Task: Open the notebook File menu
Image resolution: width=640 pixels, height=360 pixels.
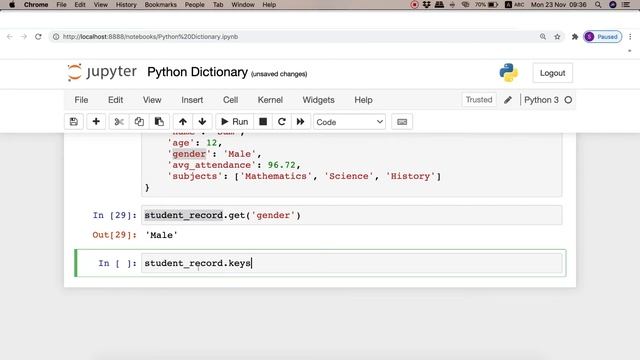Action: pos(81,100)
